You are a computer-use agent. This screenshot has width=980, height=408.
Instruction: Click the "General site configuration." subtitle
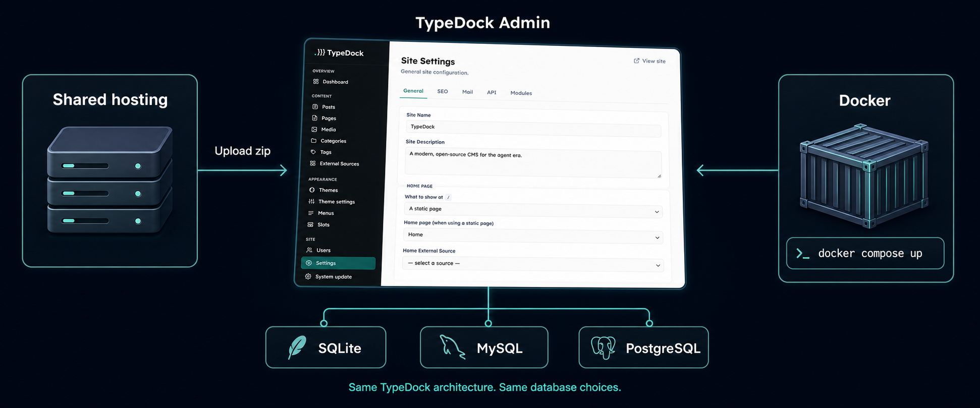[x=434, y=72]
